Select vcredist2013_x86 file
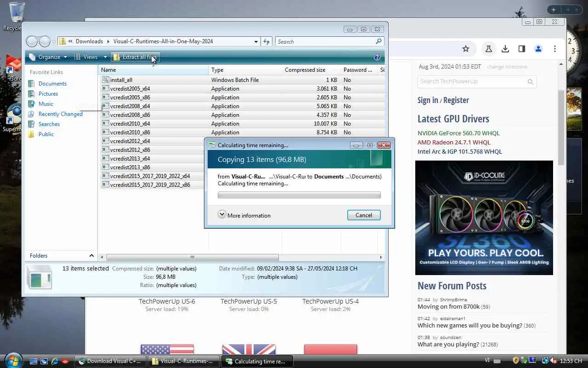 coord(130,167)
